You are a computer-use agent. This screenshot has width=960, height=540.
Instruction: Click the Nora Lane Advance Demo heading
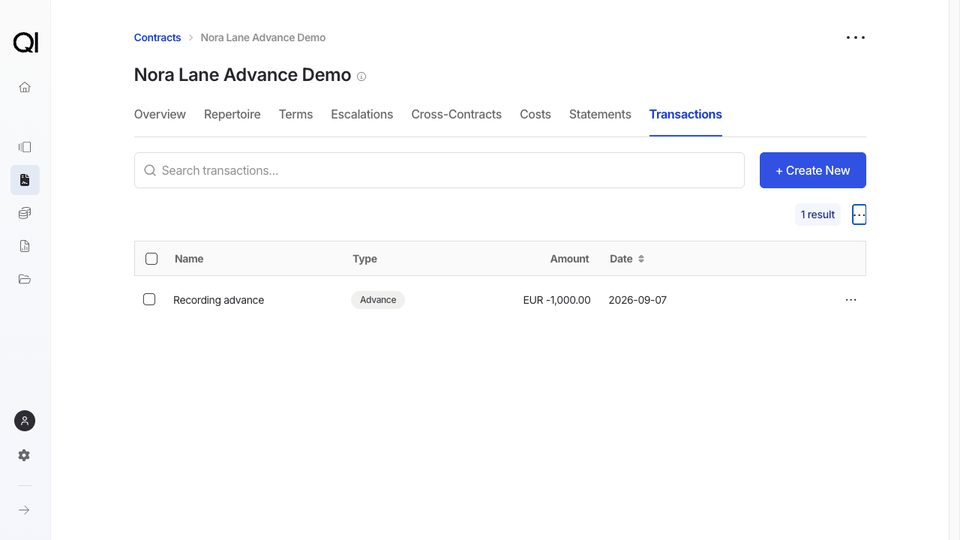pyautogui.click(x=242, y=75)
